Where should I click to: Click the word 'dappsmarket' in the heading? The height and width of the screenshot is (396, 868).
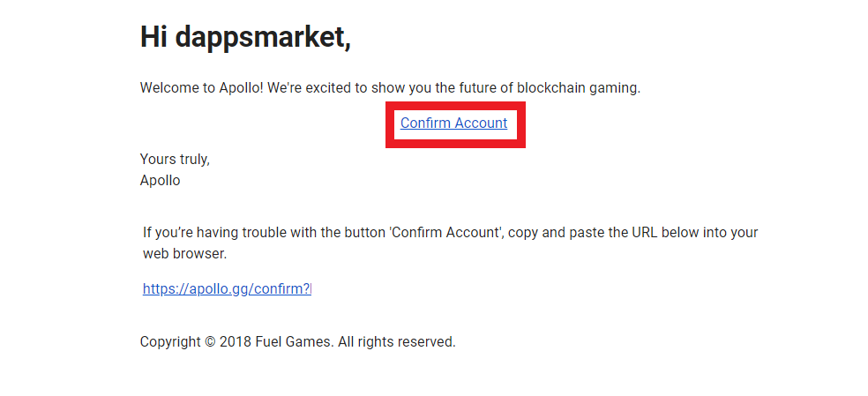tap(261, 38)
